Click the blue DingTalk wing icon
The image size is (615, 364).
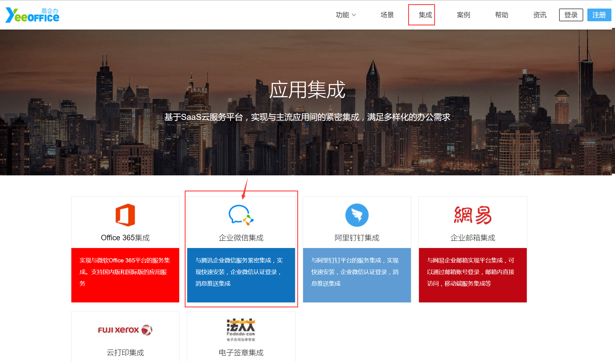pyautogui.click(x=357, y=215)
